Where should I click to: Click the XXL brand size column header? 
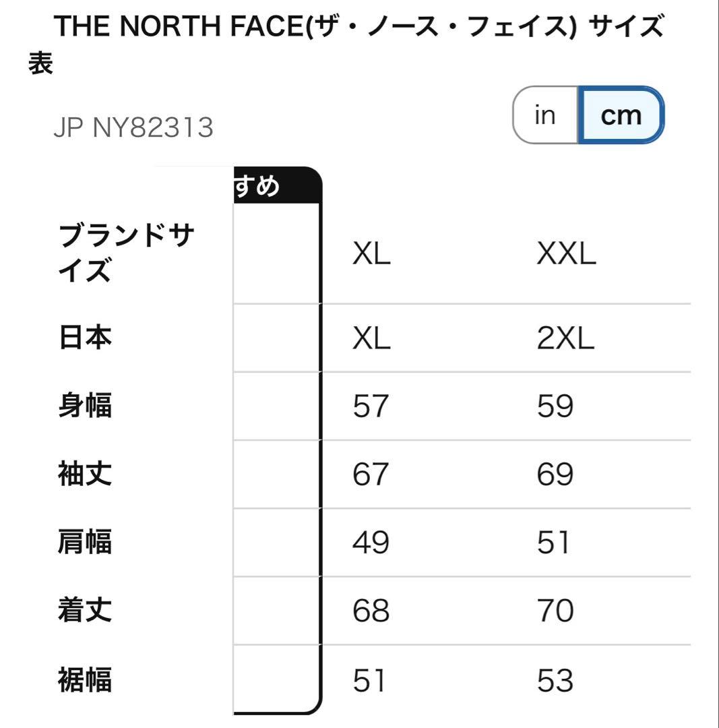[x=566, y=254]
